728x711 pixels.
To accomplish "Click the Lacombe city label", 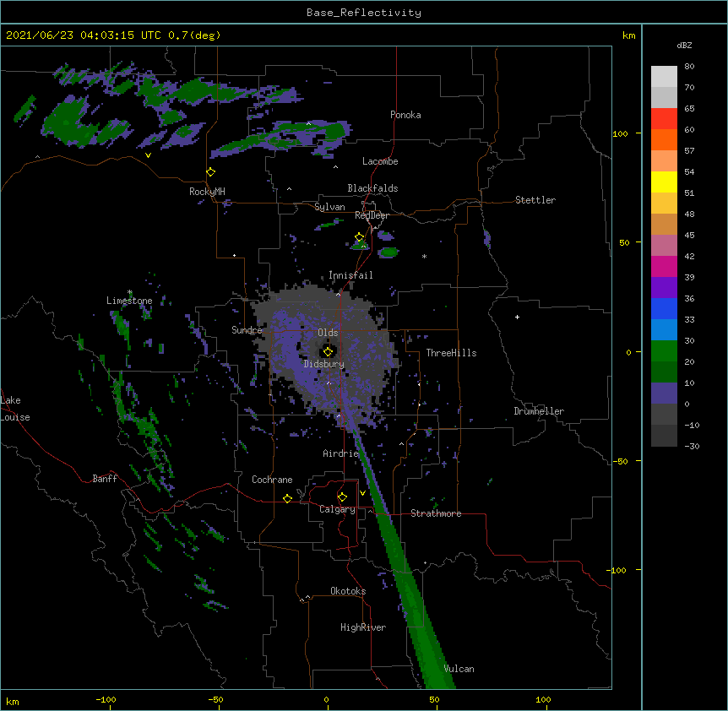I will click(380, 161).
